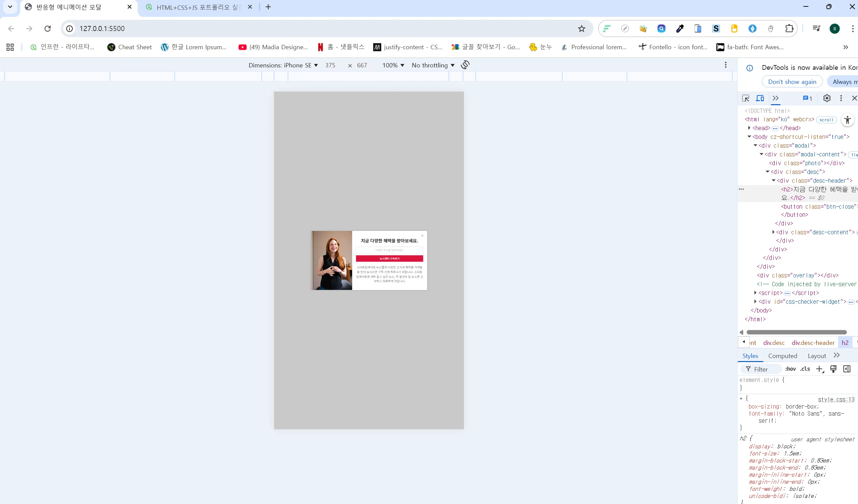Select div.desc-header in breadcrumb
858x504 pixels.
pos(813,343)
